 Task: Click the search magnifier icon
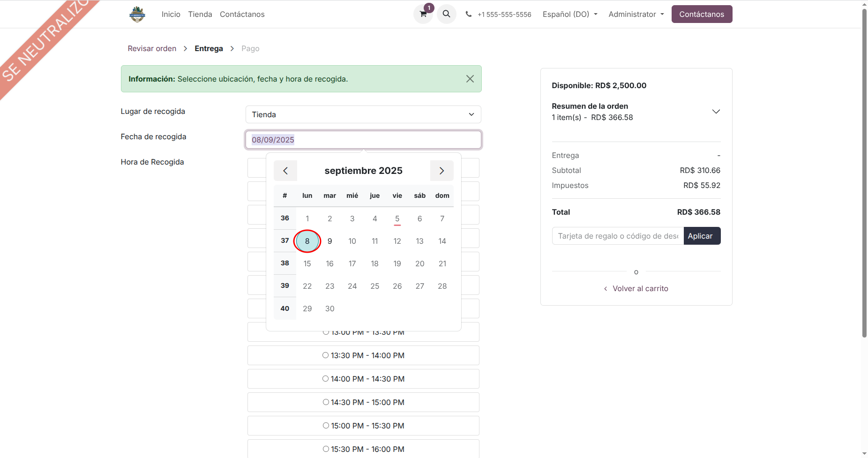(446, 14)
